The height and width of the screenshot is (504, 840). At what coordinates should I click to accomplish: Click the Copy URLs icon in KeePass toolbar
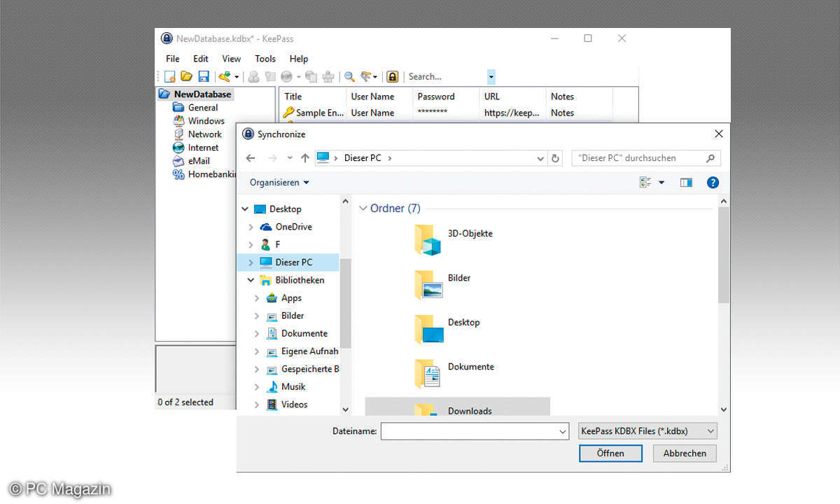coord(311,76)
